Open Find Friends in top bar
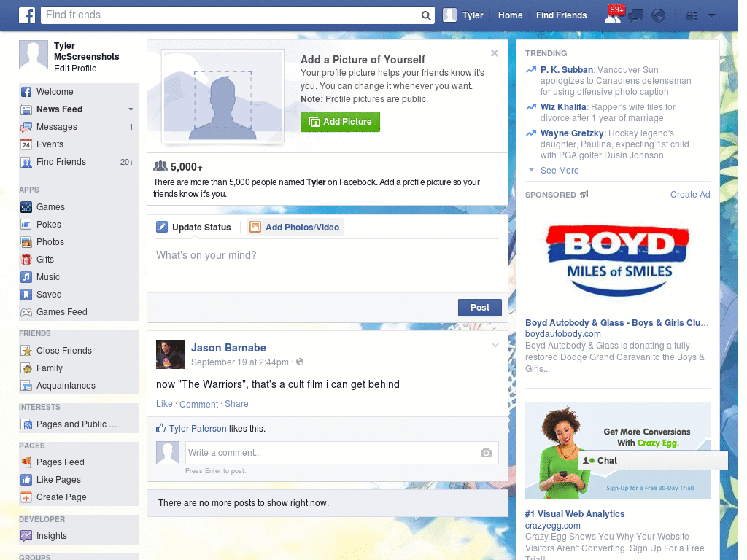The width and height of the screenshot is (747, 560). (x=561, y=15)
